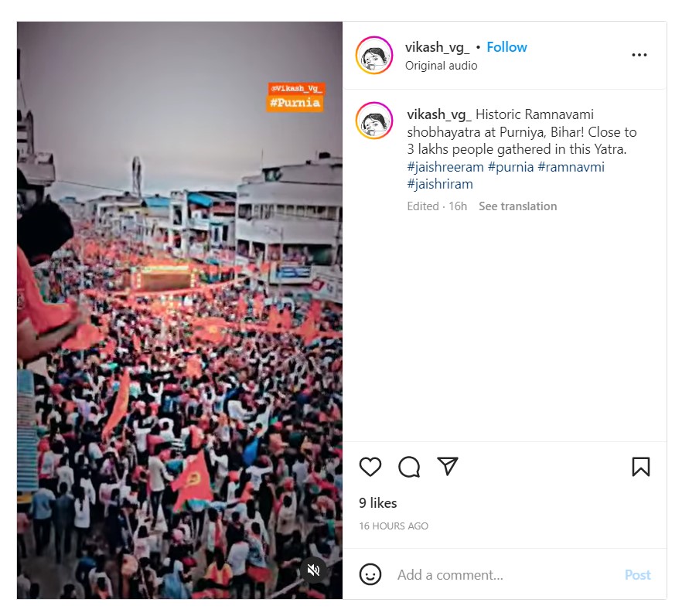Follow the vikash_vg_ account
The image size is (682, 616).
pyautogui.click(x=506, y=47)
